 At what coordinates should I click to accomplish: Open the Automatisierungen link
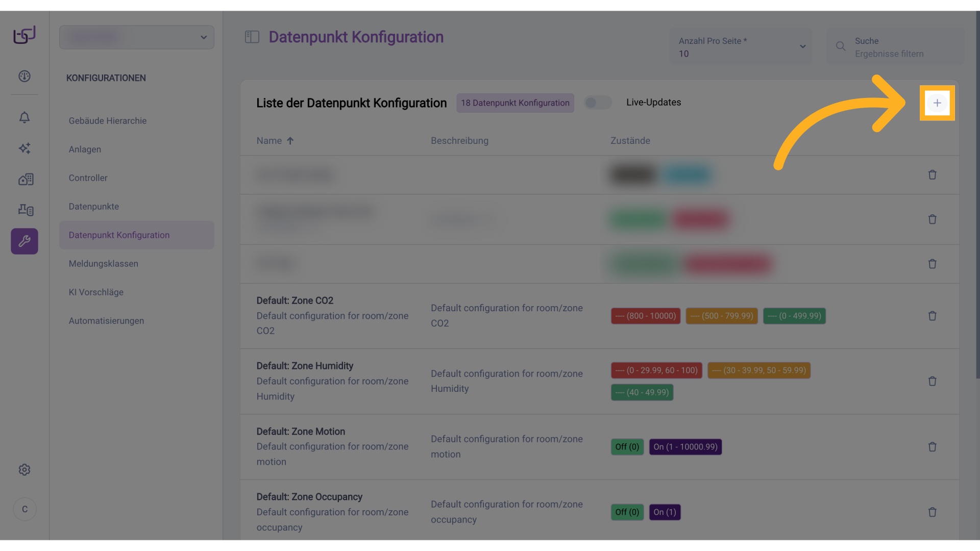pos(106,321)
